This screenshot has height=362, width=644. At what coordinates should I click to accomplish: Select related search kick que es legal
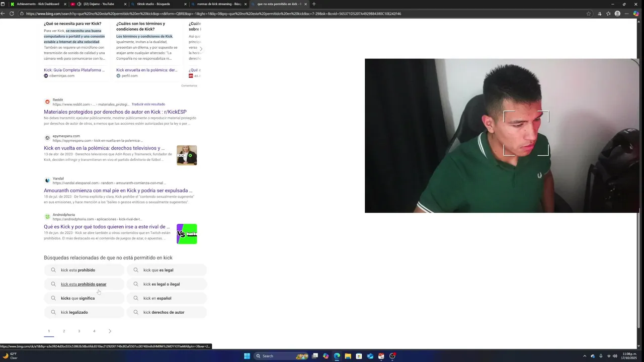pos(167,270)
